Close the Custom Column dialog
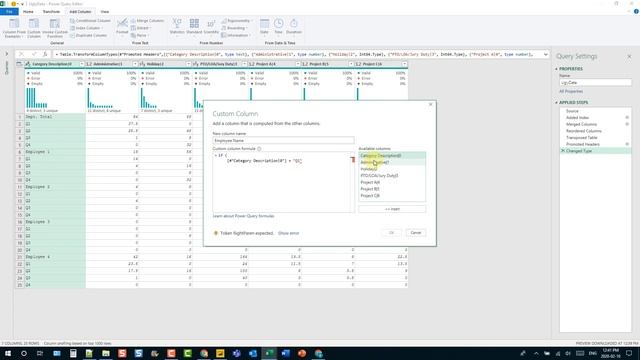 tap(430, 105)
